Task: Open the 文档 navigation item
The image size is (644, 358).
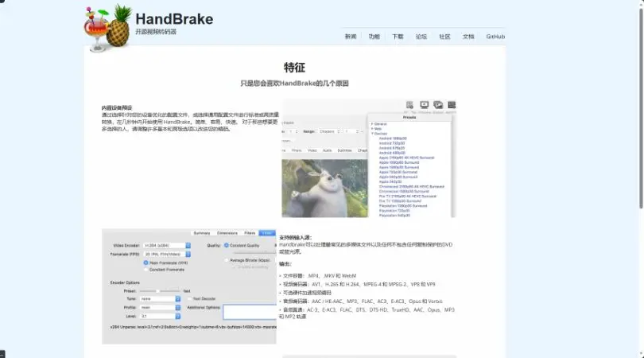Action: pyautogui.click(x=468, y=37)
